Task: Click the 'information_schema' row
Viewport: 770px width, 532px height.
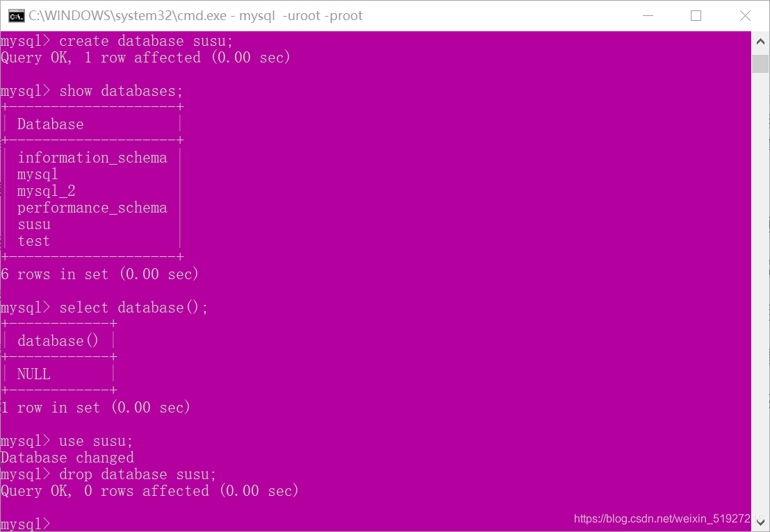Action: [92, 158]
